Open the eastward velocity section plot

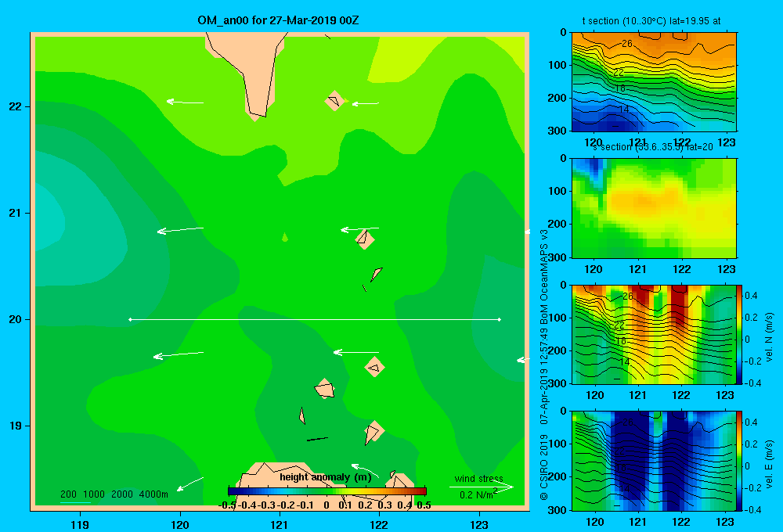coord(654,461)
